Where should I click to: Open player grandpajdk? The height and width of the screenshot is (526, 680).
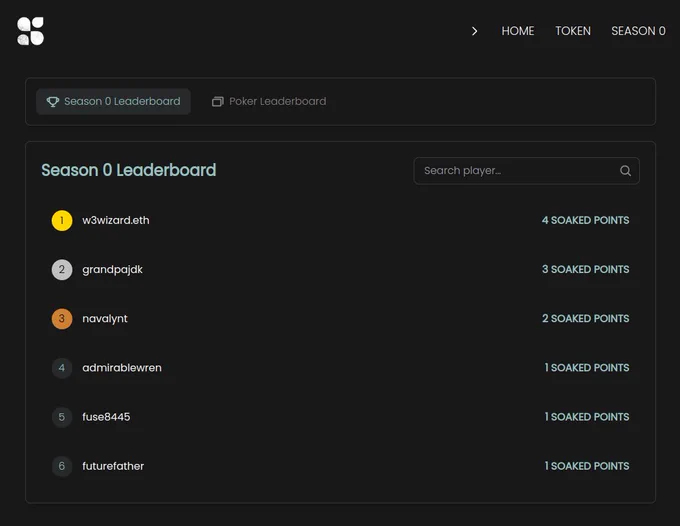coord(112,270)
